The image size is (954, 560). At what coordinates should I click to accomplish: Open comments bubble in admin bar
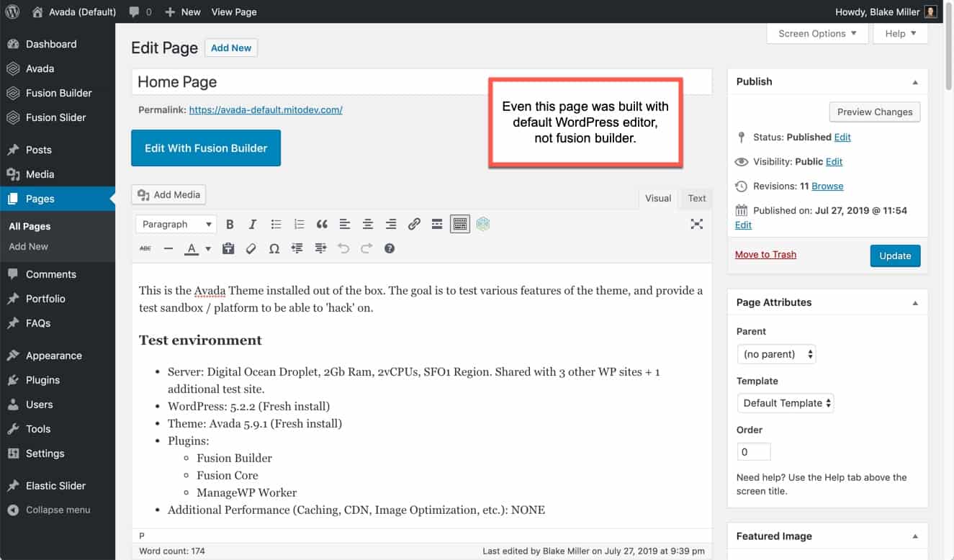click(x=140, y=12)
